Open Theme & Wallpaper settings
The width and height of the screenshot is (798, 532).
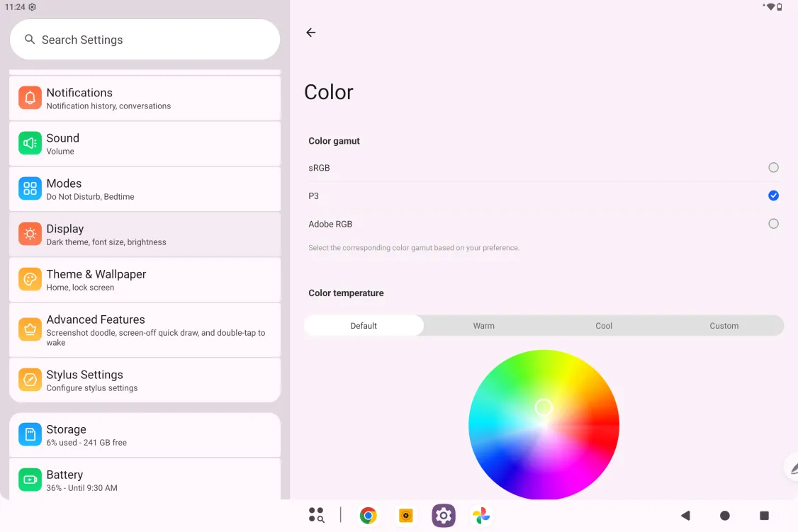coord(145,280)
